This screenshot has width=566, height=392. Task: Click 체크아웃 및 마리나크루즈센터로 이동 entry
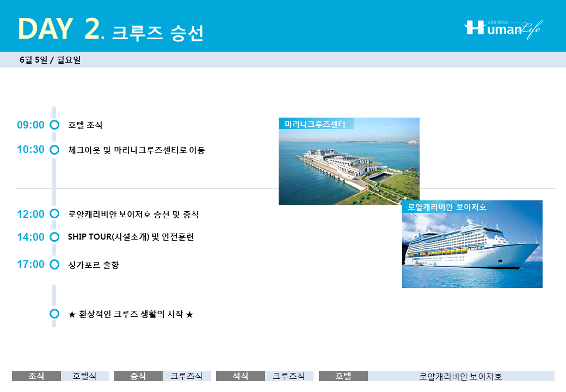pyautogui.click(x=137, y=150)
